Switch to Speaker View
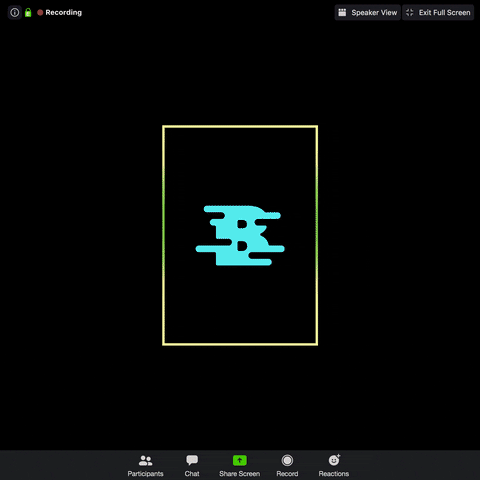 pyautogui.click(x=368, y=13)
